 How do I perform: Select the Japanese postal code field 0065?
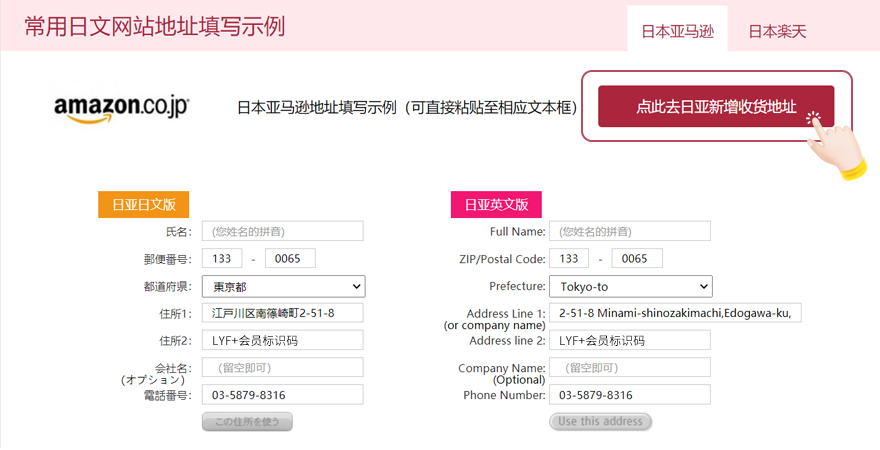(x=290, y=259)
